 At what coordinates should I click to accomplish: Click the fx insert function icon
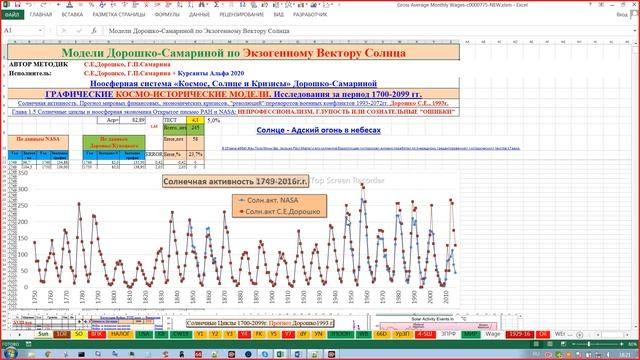coord(94,31)
